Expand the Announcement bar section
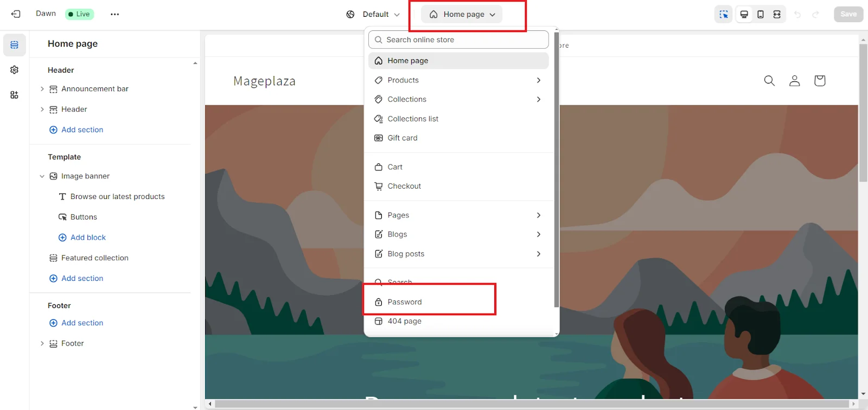Viewport: 868px width, 410px height. (42, 89)
